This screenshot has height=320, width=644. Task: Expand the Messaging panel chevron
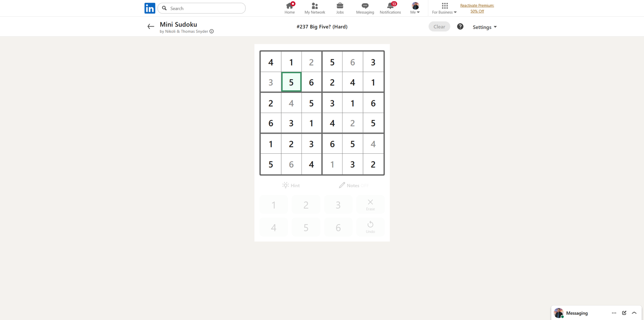coord(634,313)
